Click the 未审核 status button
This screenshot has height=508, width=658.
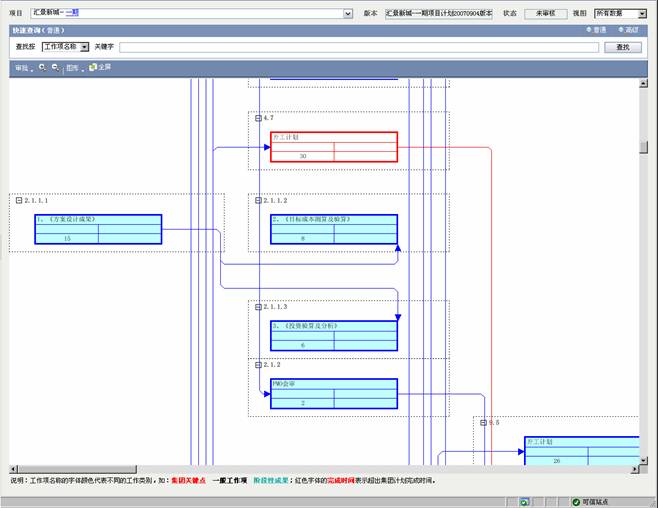point(545,13)
